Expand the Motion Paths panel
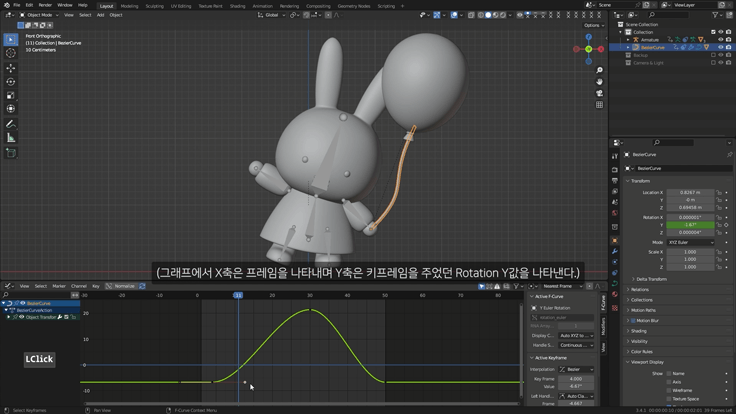Image resolution: width=736 pixels, height=414 pixels. (x=643, y=310)
